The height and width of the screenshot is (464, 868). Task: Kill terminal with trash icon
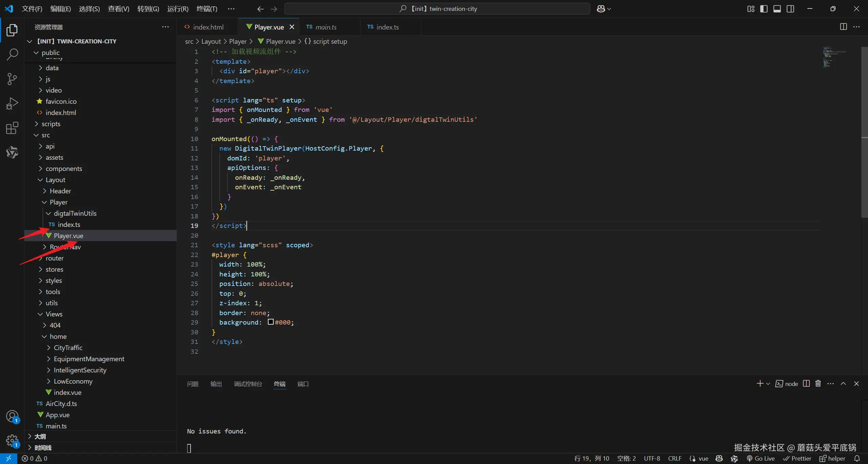[818, 384]
